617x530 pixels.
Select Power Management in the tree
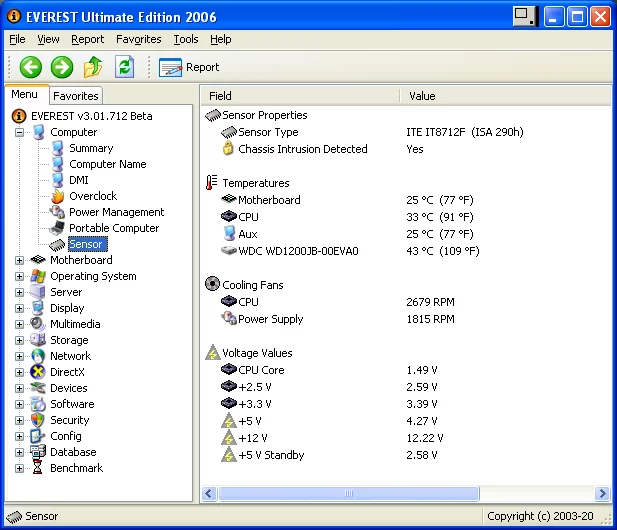click(116, 212)
